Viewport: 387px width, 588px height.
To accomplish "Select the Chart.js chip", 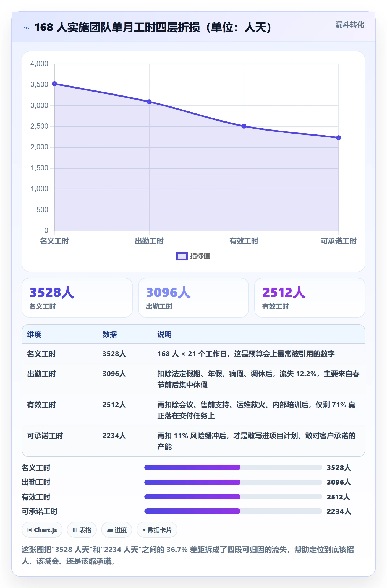I will pos(42,530).
